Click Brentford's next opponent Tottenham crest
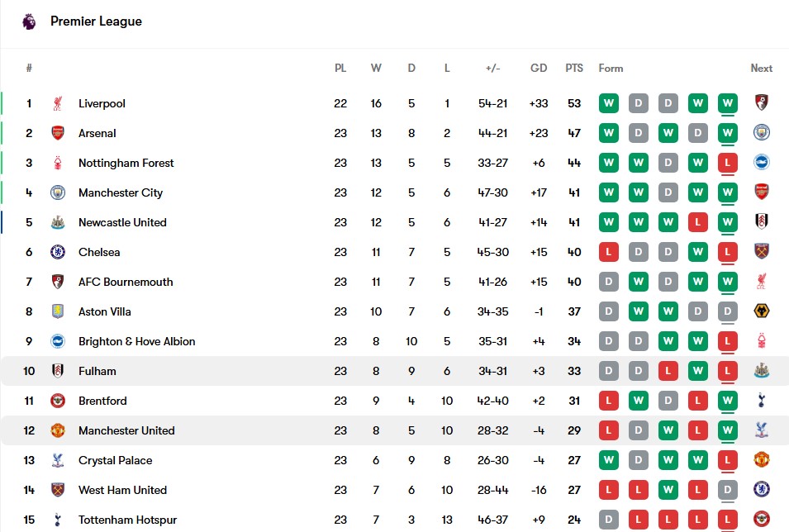This screenshot has width=789, height=532. click(762, 400)
